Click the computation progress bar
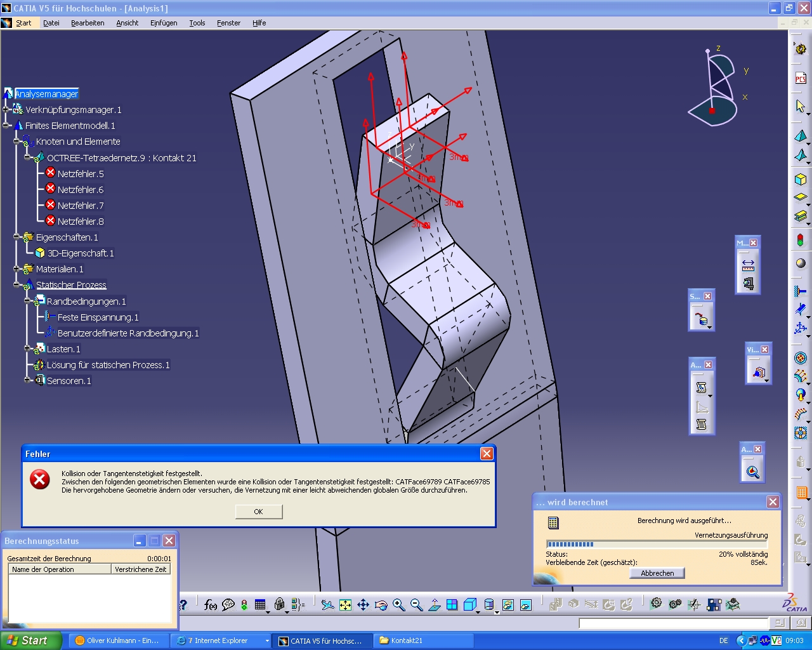This screenshot has width=812, height=650. [x=657, y=544]
